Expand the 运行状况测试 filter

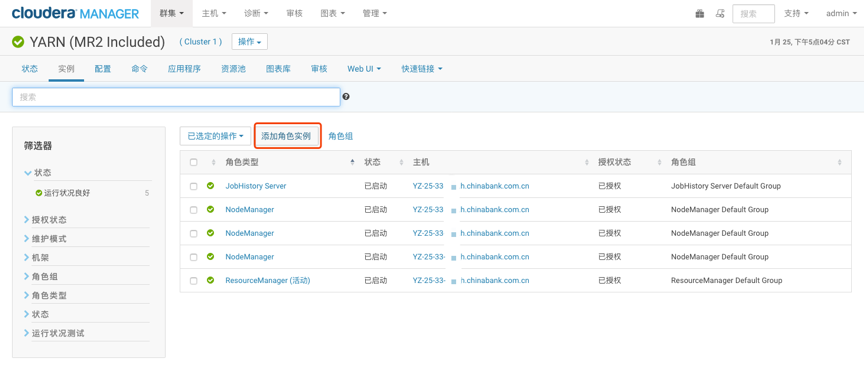(54, 333)
